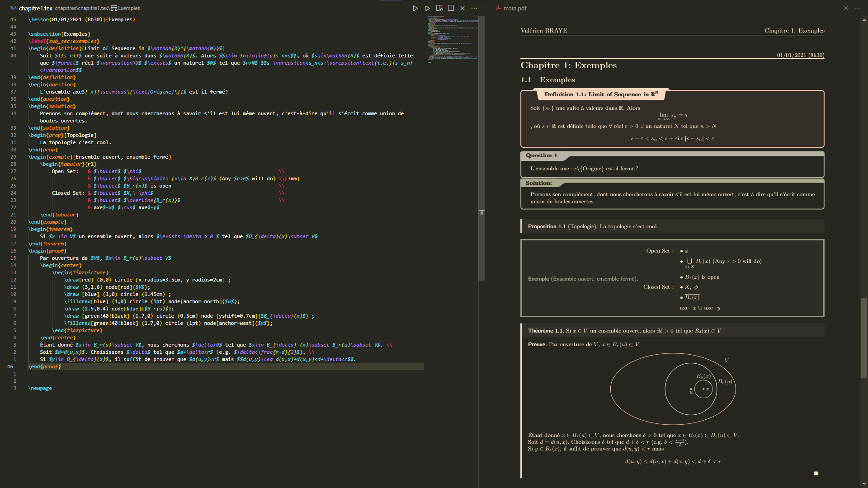This screenshot has height=488, width=868.
Task: Click the '1.1 Exemples' section heading in PDF
Action: pyautogui.click(x=548, y=80)
